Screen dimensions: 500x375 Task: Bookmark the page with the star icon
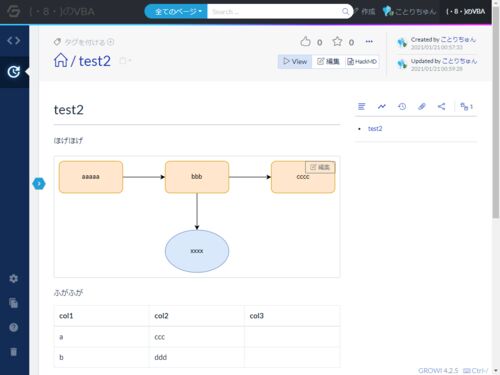tap(337, 42)
